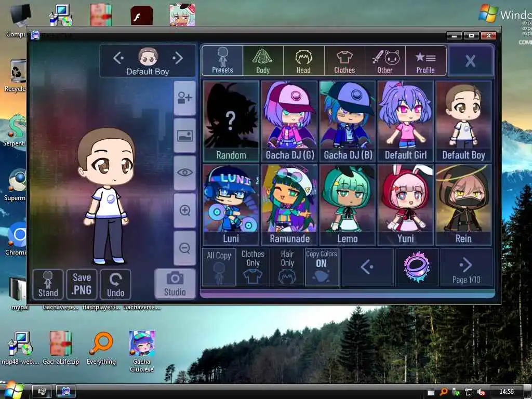Viewport: 532px width, 399px height.
Task: Choose the Gacha DJ (G) preset
Action: coord(289,121)
